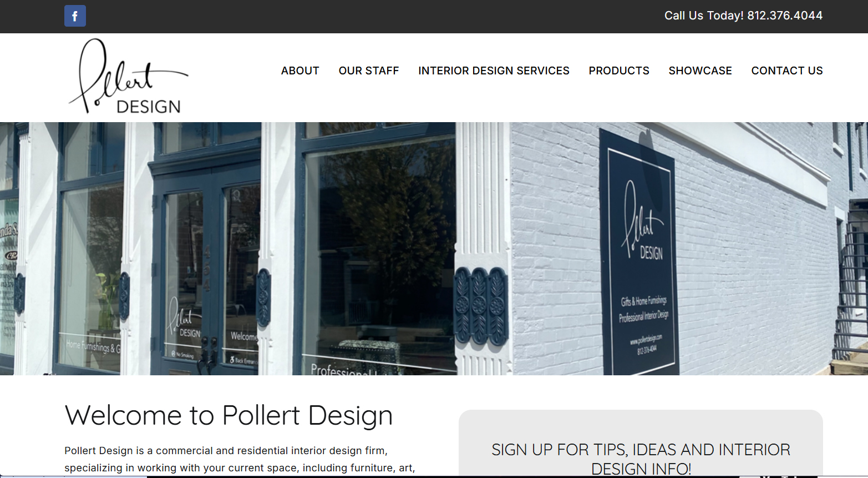This screenshot has height=478, width=868.
Task: Click the Pollert Design logo
Action: pos(129,76)
